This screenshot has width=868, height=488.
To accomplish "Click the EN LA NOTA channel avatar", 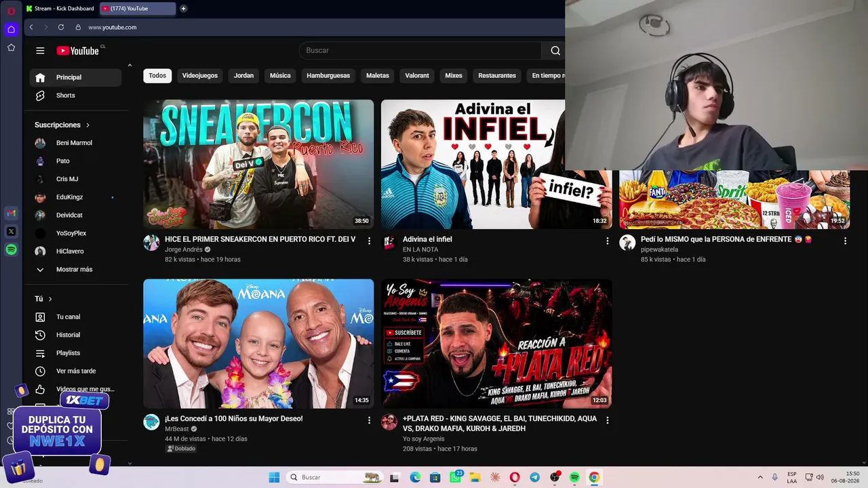I will [x=389, y=243].
